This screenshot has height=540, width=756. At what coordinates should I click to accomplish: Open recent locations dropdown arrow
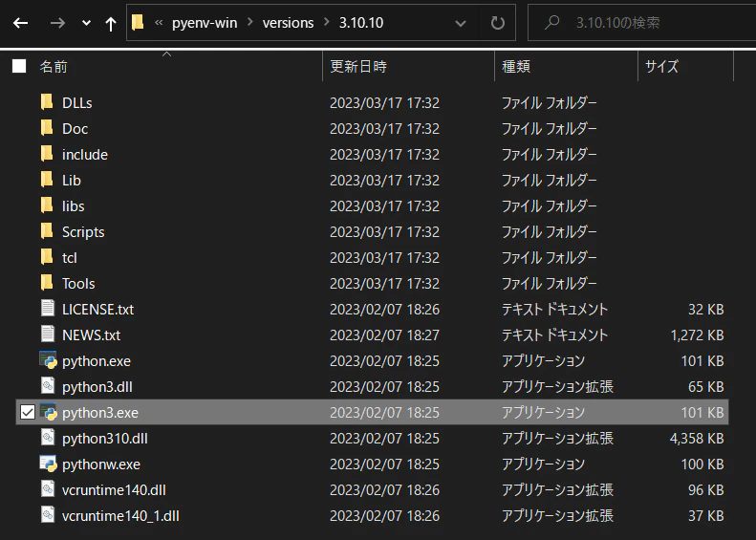pos(86,23)
